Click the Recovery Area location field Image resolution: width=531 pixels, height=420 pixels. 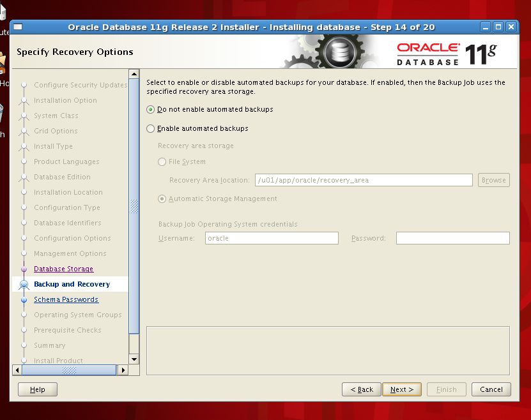pos(363,180)
